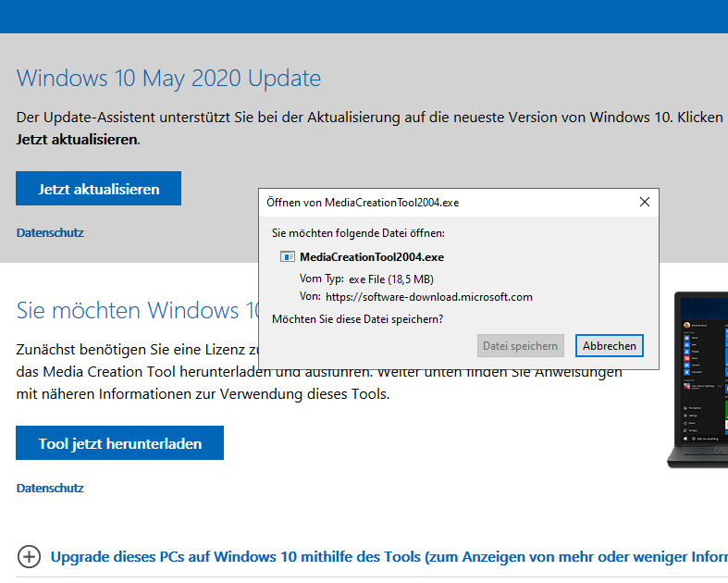The width and height of the screenshot is (728, 583).
Task: Click the Sie möchten Windows 10 heading
Action: click(138, 310)
